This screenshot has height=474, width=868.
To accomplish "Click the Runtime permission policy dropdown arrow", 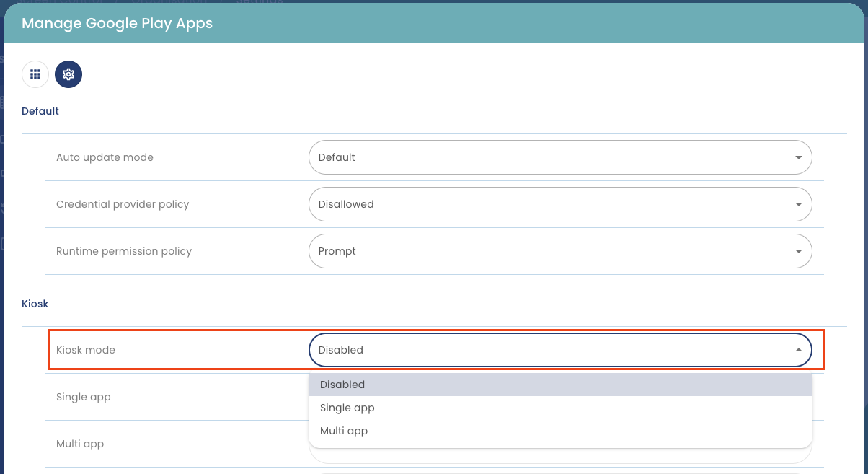I will pyautogui.click(x=798, y=251).
